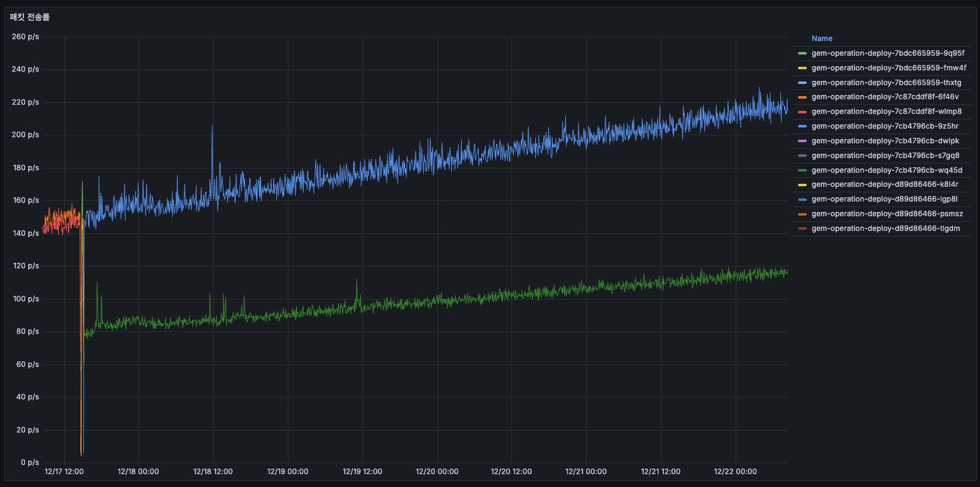Screen dimensions: 980x487
Task: Click the 12/20 00:00 label on time axis
Action: [x=437, y=472]
